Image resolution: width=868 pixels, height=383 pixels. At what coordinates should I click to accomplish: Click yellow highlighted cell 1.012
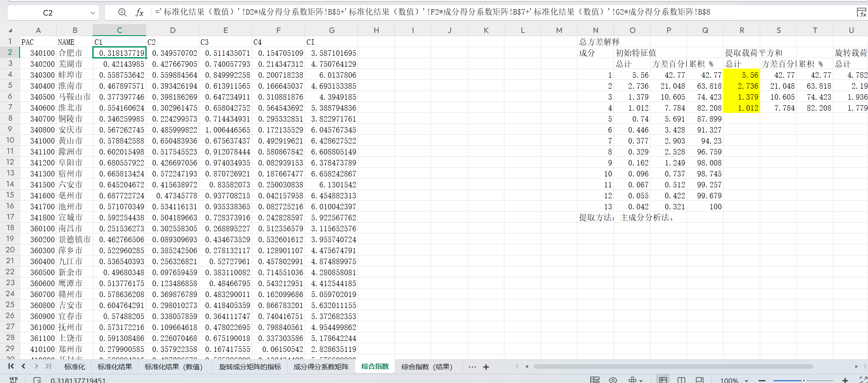pos(741,108)
